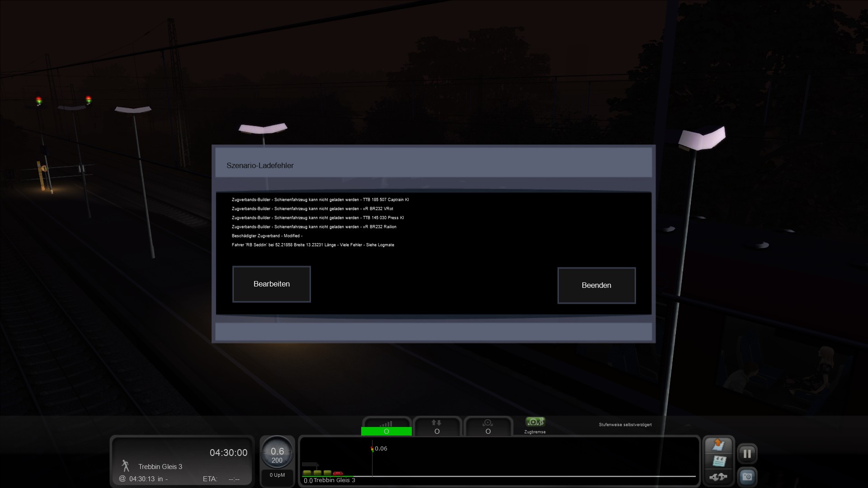This screenshot has width=868, height=488.
Task: Click the coupling icon in the HUD
Action: pos(718,477)
